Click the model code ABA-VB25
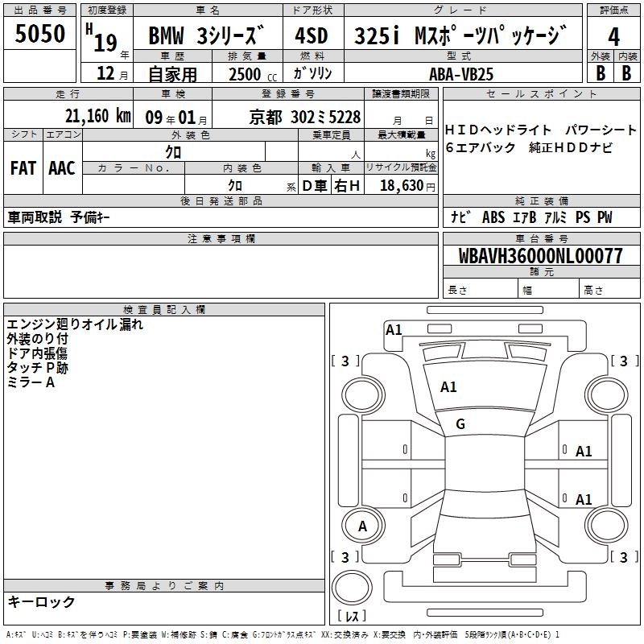Image resolution: width=644 pixels, height=644 pixels. click(x=461, y=74)
